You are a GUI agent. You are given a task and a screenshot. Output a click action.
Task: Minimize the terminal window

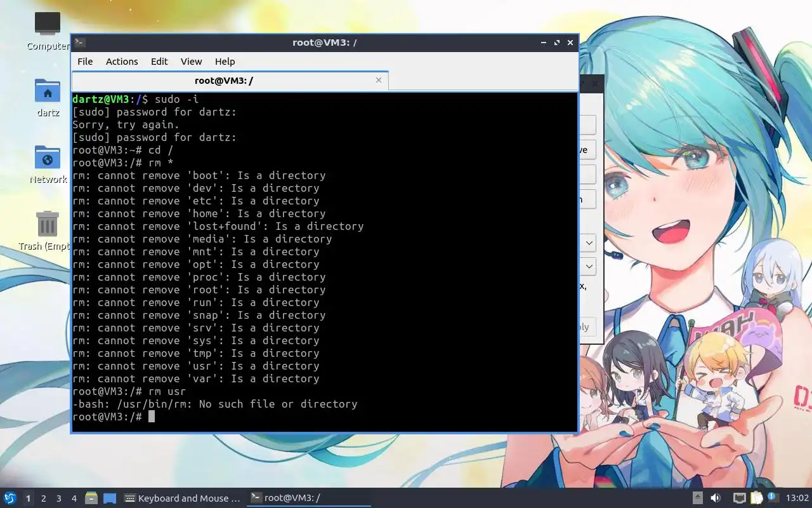click(x=544, y=43)
